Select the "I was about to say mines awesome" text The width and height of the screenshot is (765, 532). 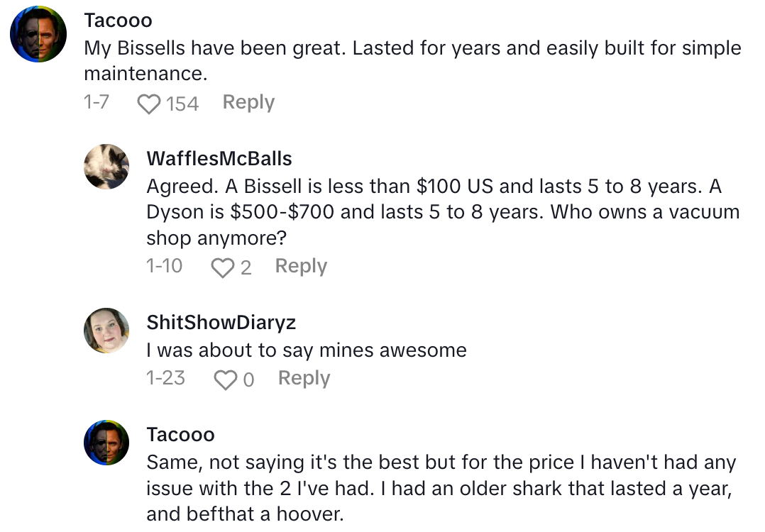(x=307, y=350)
